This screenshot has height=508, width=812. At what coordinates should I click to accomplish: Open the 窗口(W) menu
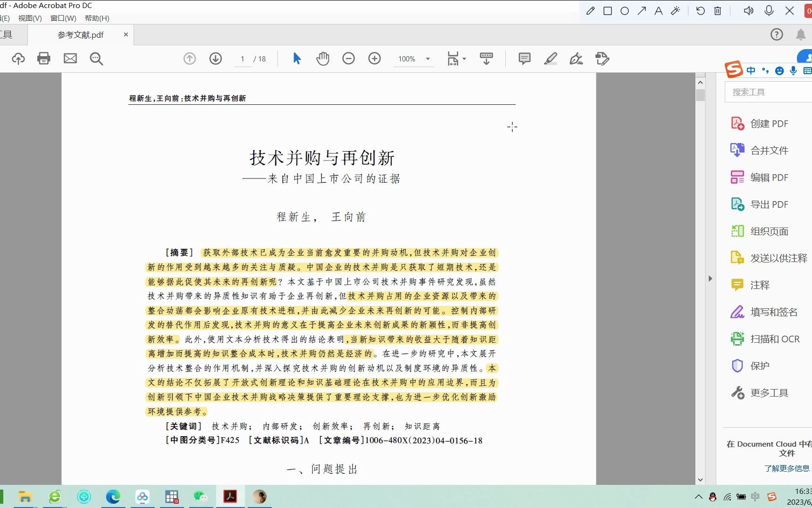(63, 18)
